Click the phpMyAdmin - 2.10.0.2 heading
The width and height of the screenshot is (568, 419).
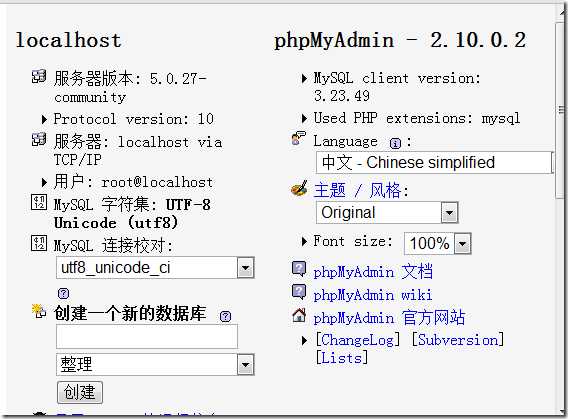pos(400,40)
